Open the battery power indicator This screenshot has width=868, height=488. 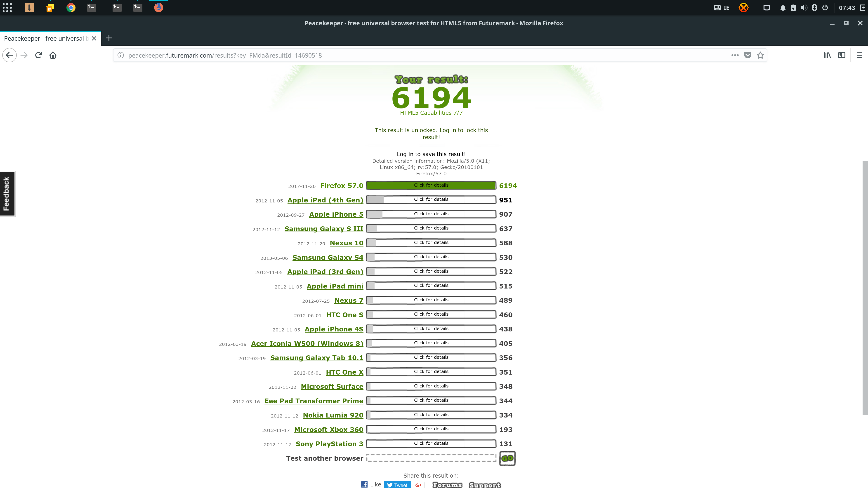793,7
